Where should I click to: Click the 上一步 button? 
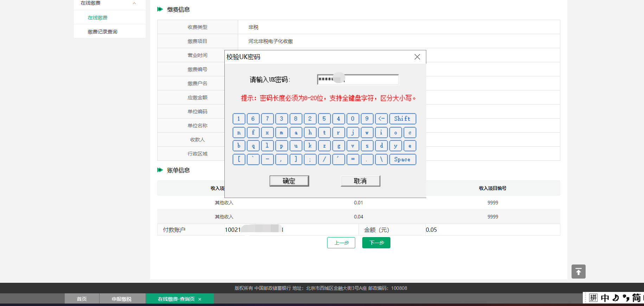pos(341,243)
